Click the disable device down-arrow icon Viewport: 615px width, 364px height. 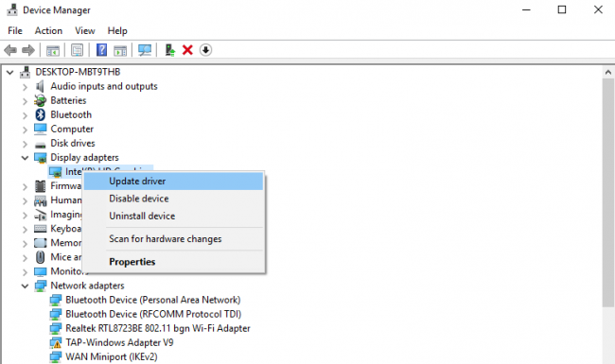[x=205, y=50]
